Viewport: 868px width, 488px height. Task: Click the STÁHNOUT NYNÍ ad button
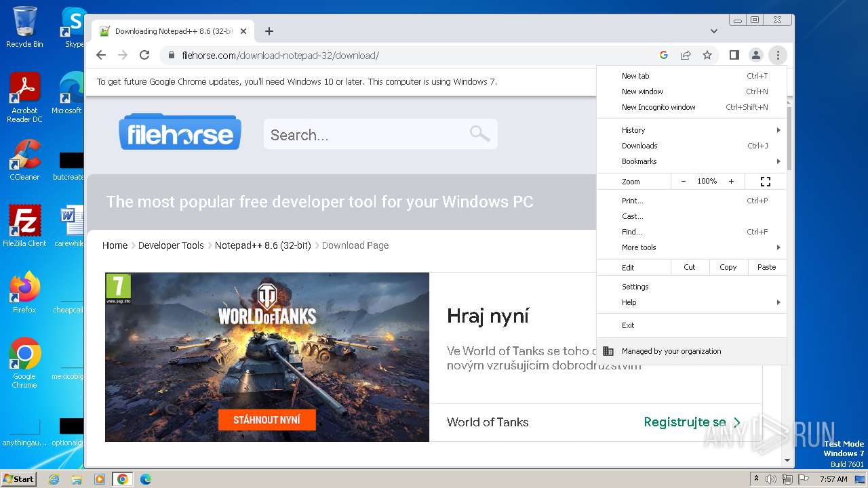coord(267,420)
